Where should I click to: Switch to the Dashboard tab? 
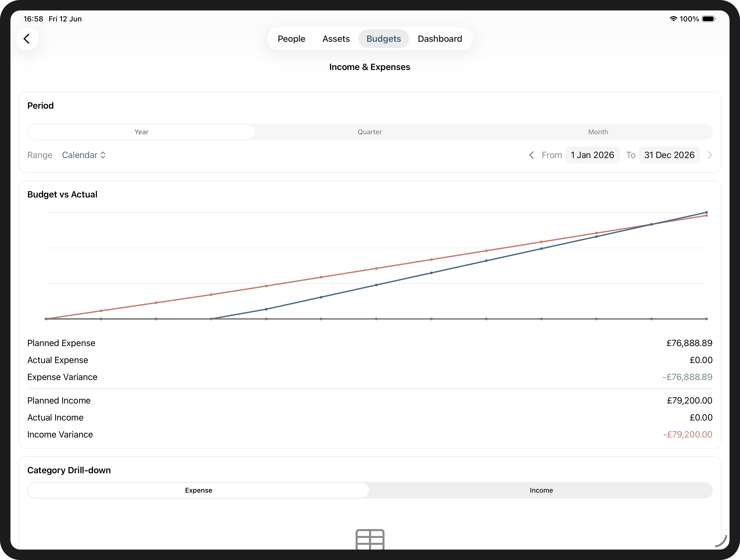pos(440,39)
